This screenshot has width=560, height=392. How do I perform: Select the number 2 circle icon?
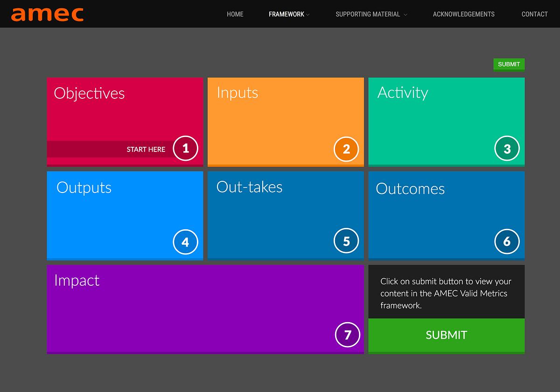click(346, 149)
